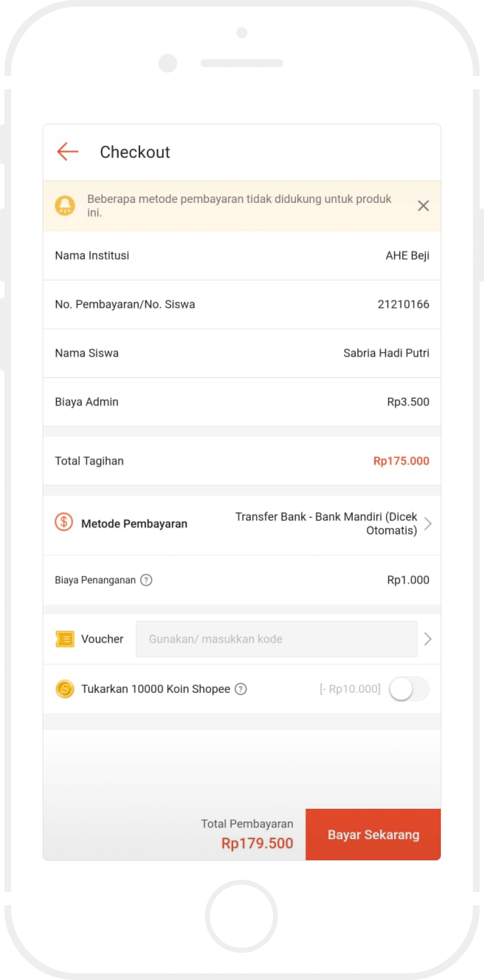
Task: Enable the Tukarkan 10000 Koin Shopee switch
Action: click(x=409, y=689)
